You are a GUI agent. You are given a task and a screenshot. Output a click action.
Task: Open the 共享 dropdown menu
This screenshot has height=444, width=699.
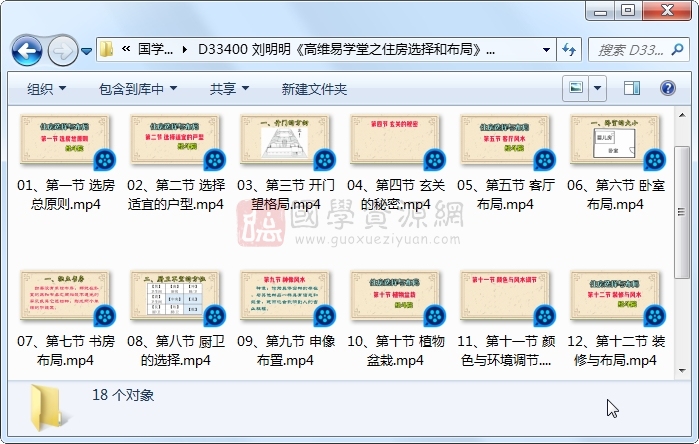click(x=229, y=89)
